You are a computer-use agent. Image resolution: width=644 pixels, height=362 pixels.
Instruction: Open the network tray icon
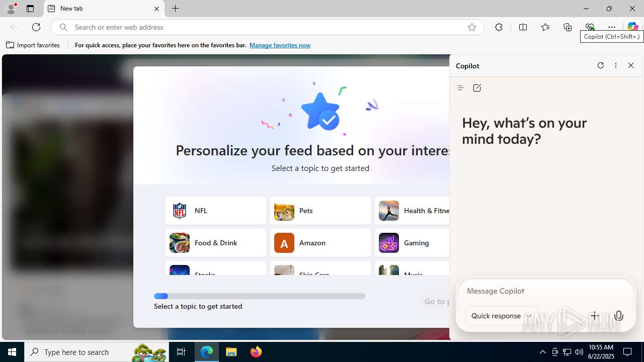(x=567, y=352)
